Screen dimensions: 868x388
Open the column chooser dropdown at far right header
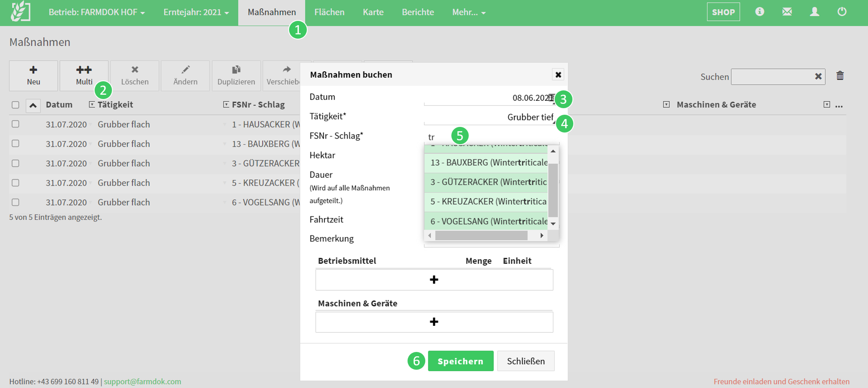827,105
